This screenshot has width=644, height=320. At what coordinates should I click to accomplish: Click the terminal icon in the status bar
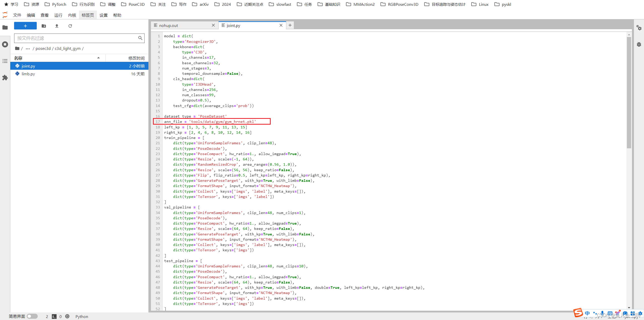coord(54,316)
